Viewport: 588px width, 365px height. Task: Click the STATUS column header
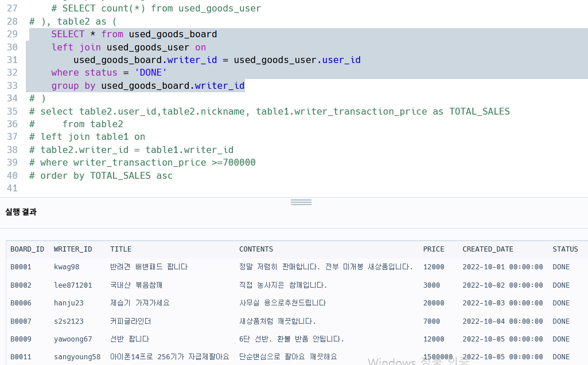click(565, 249)
